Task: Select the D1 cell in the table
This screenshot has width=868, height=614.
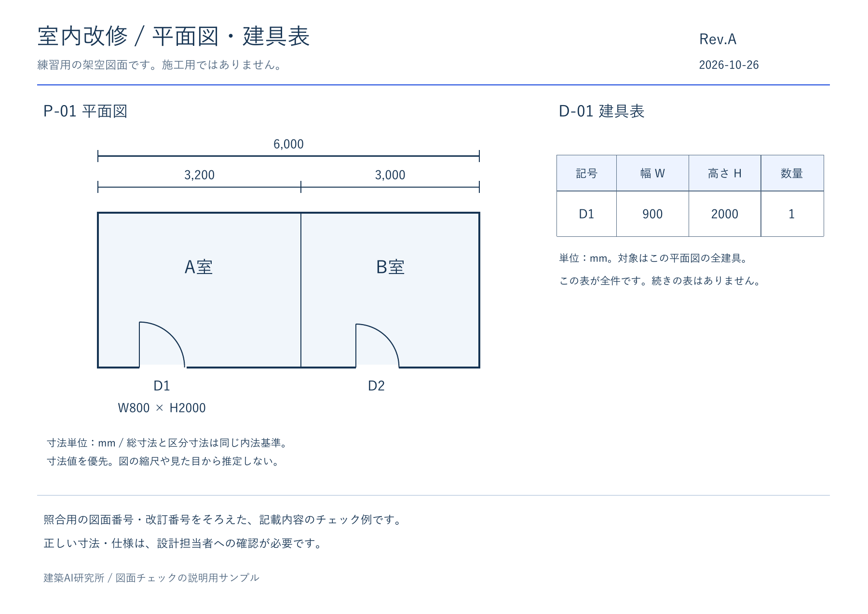Action: pos(586,214)
